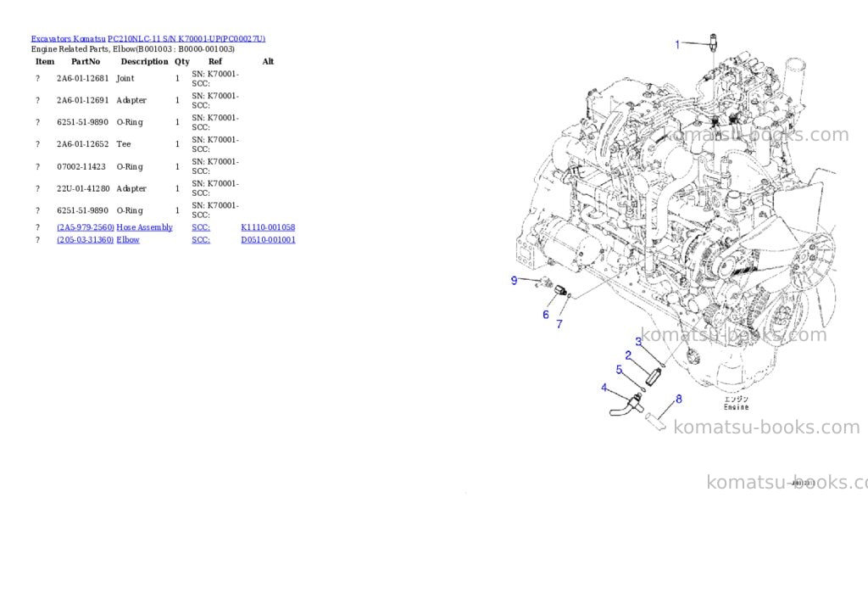Select part number 2A6-01-12691
The width and height of the screenshot is (868, 615).
[x=83, y=100]
